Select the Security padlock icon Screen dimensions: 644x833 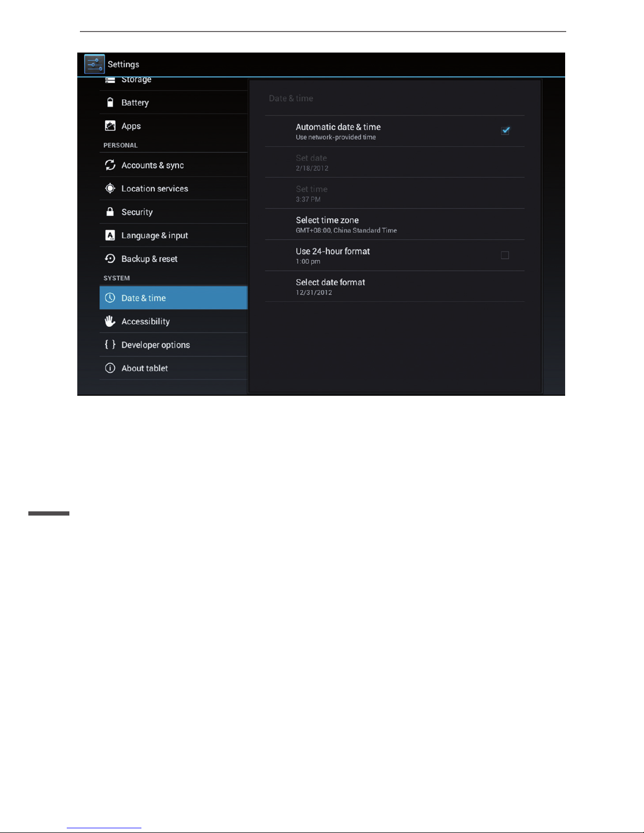point(110,212)
